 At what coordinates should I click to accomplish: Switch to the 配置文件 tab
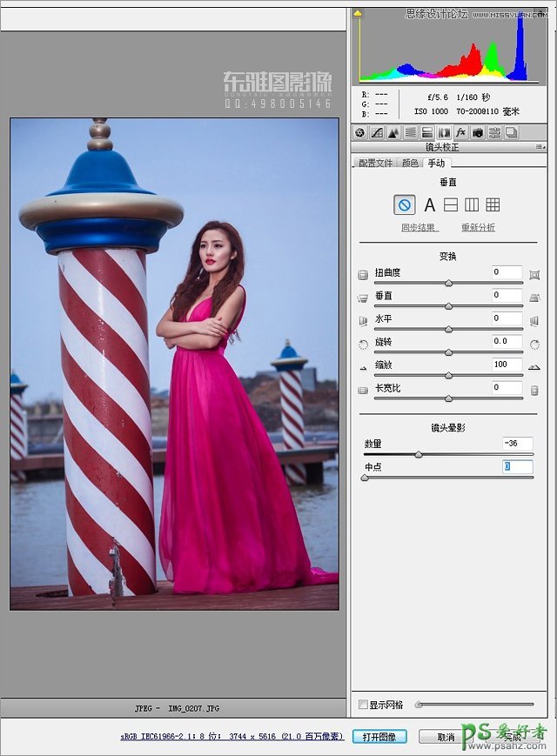tap(376, 163)
